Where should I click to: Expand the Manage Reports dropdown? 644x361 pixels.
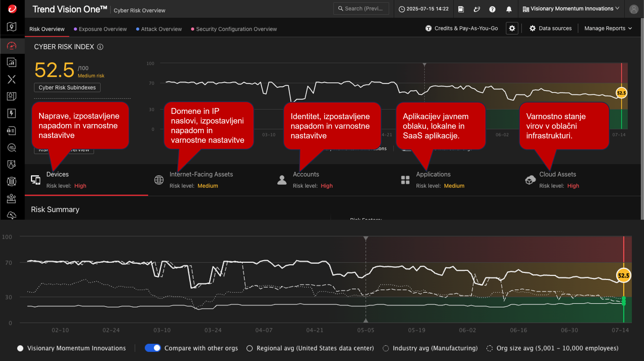pos(608,28)
